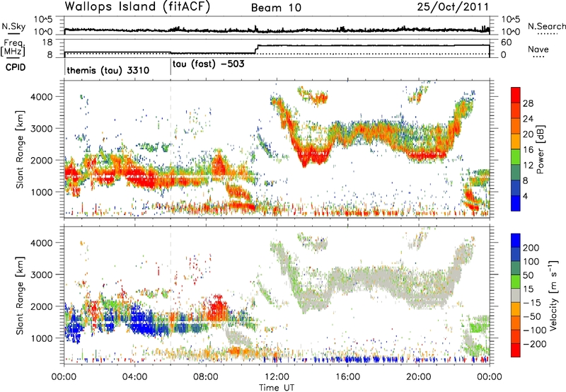The image size is (566, 392).
Task: Click the gray swatch of the Velocity colorbar
Action: point(516,296)
